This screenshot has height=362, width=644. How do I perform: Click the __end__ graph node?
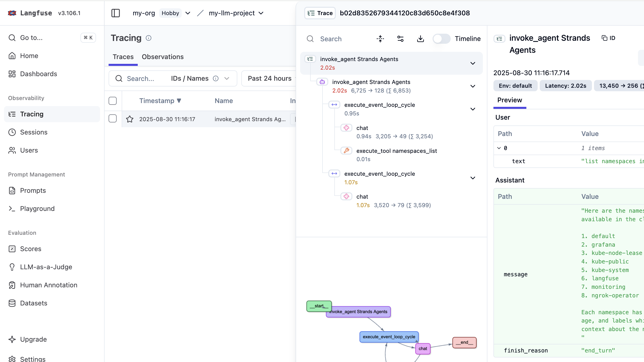tap(464, 342)
